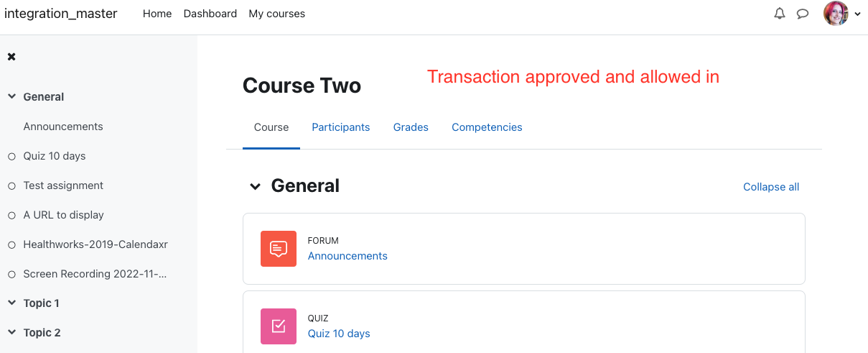Viewport: 868px width, 353px height.
Task: Open the user menu dropdown arrow
Action: (857, 14)
